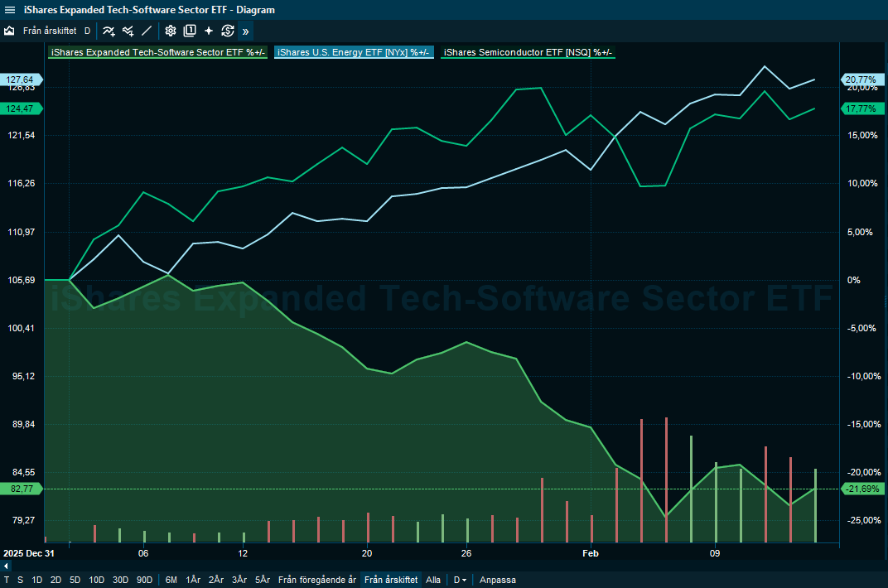Open the 'Från årskiftet' period selector in toolbar
Screen dimensions: 888x588
pos(50,31)
